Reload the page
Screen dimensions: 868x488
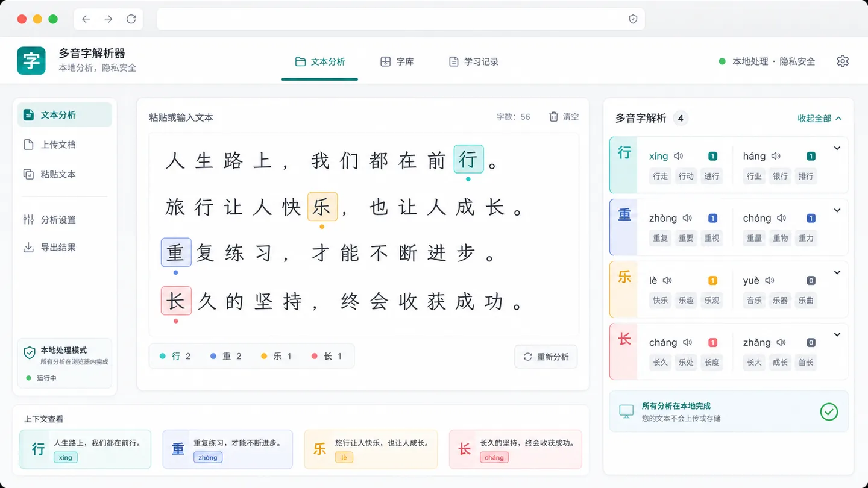[x=131, y=19]
